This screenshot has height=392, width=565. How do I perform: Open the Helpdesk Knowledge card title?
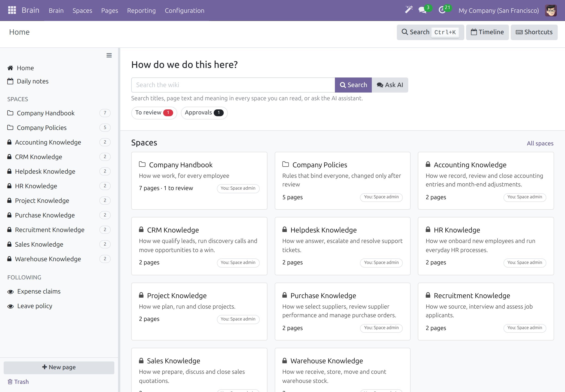323,230
